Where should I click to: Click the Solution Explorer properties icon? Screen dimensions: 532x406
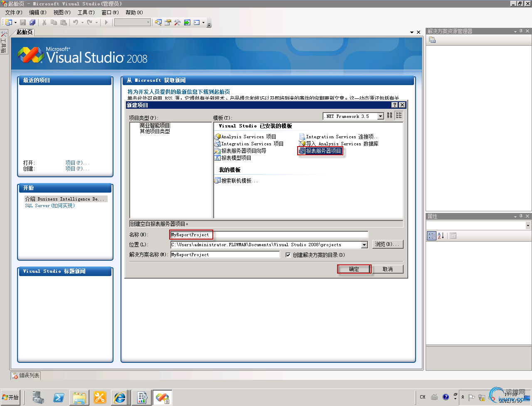click(432, 40)
